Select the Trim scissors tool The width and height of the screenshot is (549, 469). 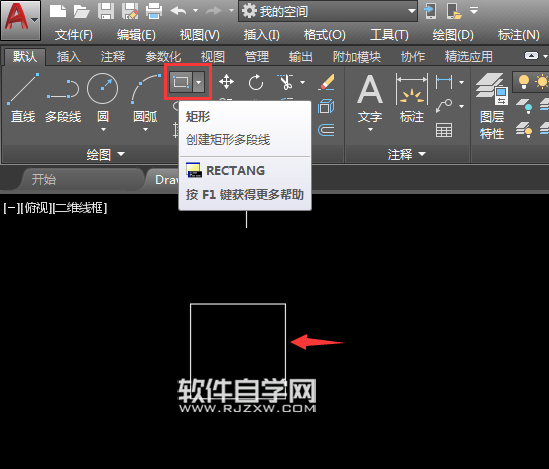point(285,82)
